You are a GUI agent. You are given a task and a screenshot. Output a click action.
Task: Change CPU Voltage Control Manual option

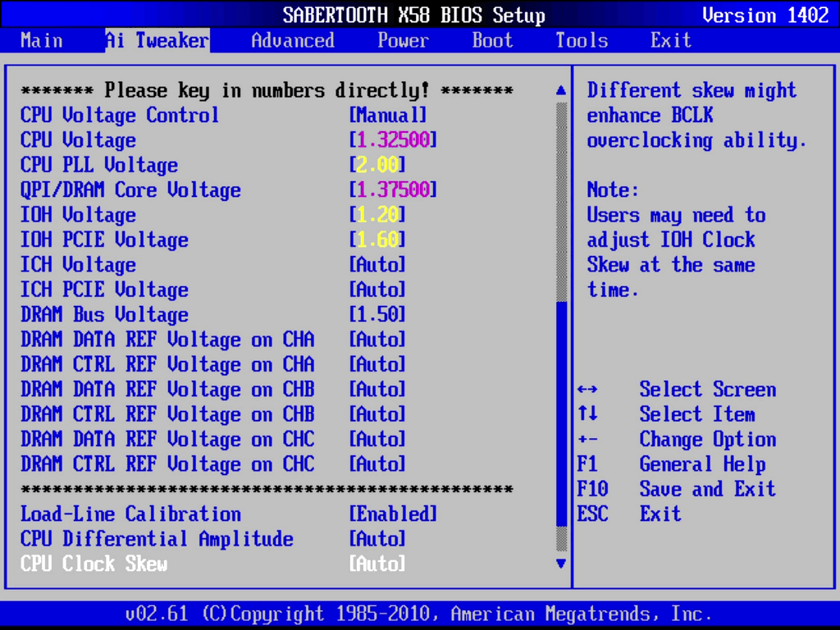pos(388,115)
